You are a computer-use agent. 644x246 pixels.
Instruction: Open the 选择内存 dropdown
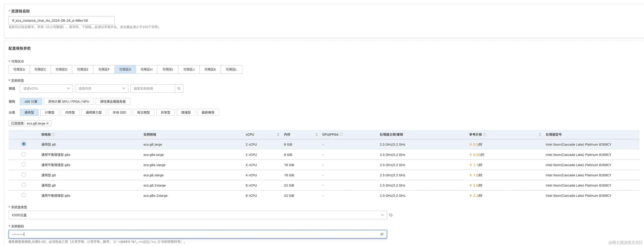102,89
